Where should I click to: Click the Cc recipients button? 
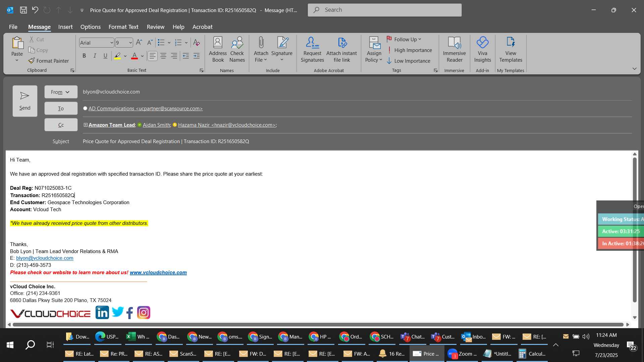(61, 125)
